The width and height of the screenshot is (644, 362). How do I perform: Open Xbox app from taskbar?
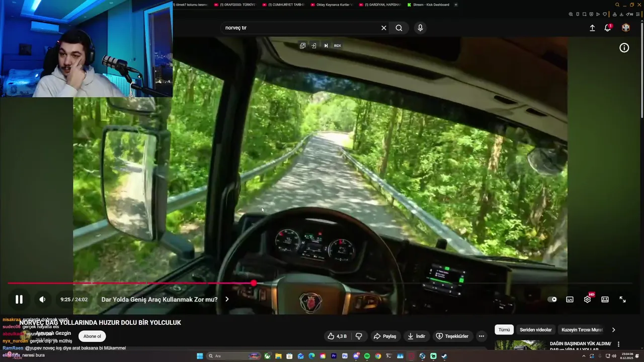pyautogui.click(x=267, y=356)
